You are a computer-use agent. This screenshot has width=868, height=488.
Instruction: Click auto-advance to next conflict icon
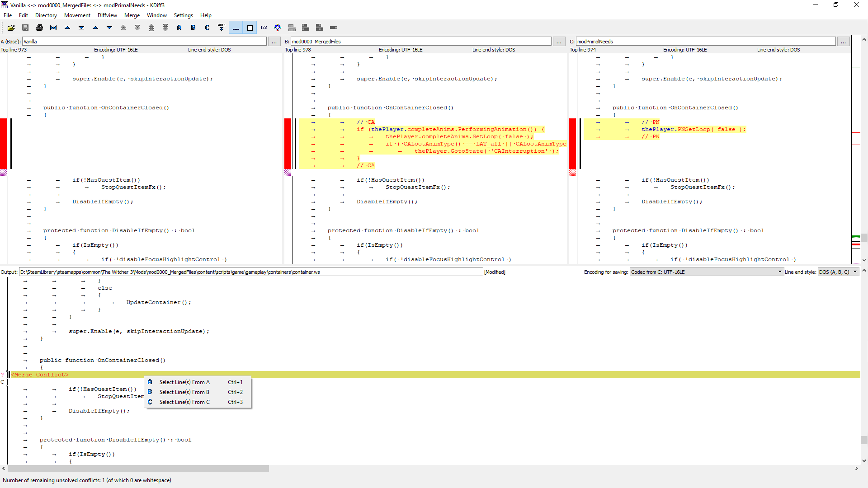click(x=222, y=28)
